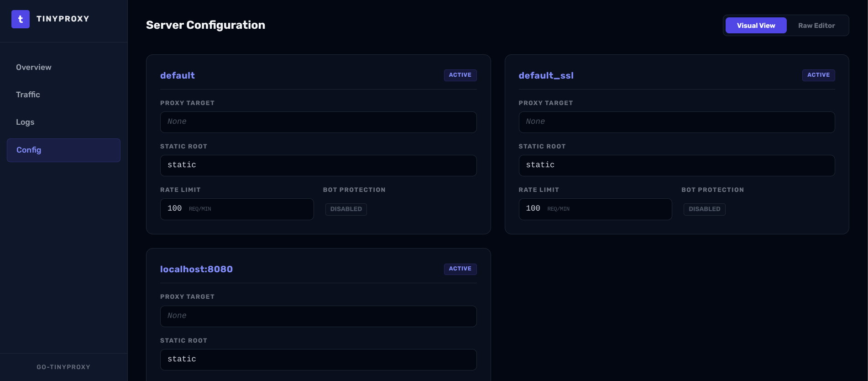Click Rate Limit field in default card
Viewport: 868px width, 381px height.
tap(237, 209)
